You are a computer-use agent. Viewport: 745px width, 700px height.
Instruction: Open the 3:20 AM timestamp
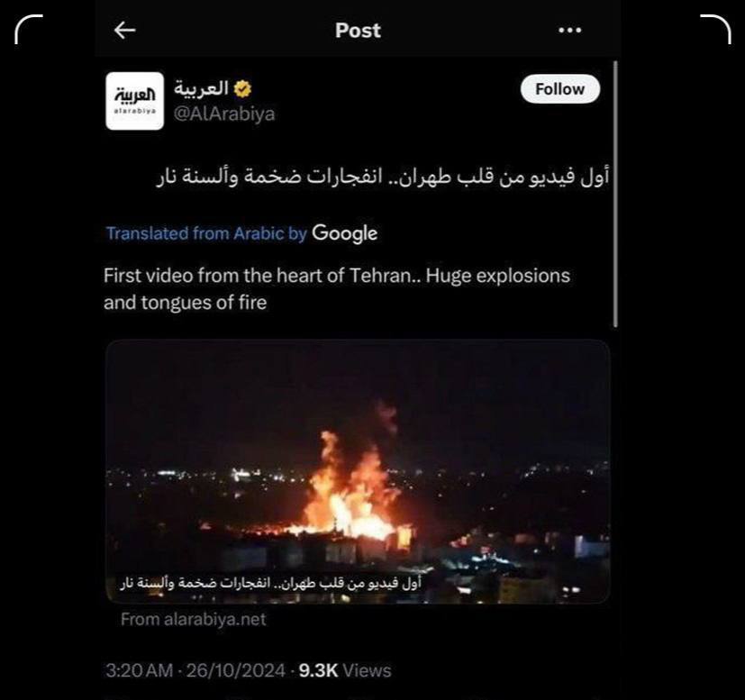pyautogui.click(x=140, y=670)
